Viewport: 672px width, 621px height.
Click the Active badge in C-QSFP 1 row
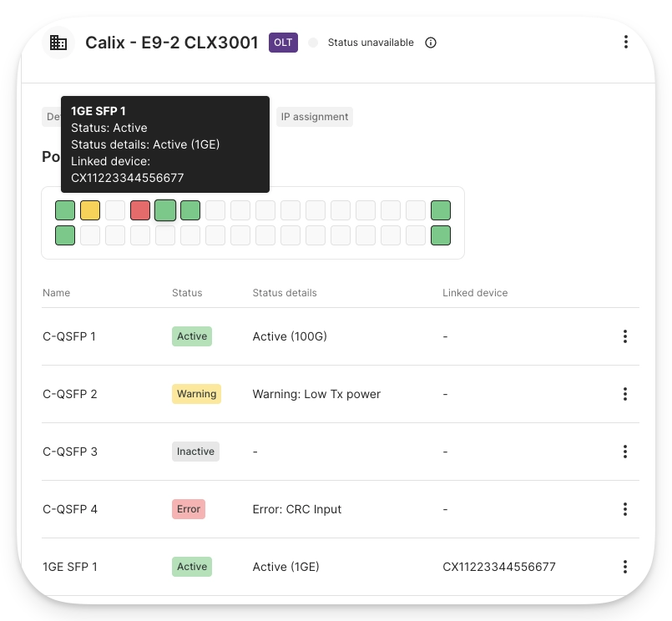192,336
